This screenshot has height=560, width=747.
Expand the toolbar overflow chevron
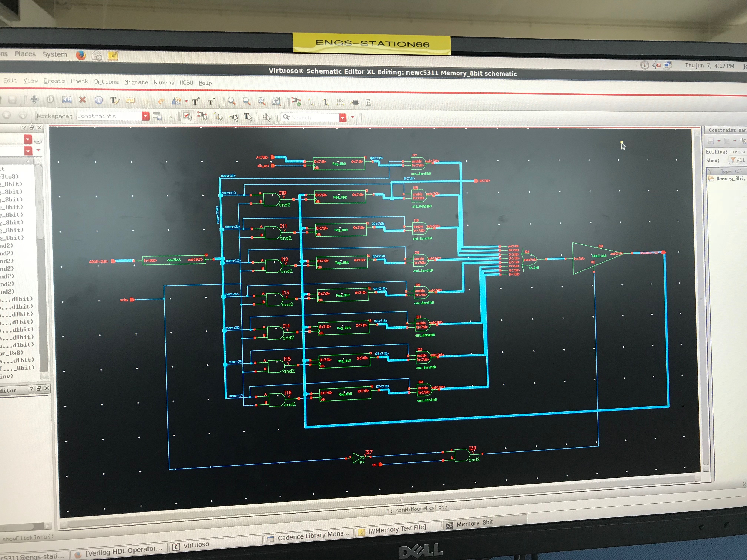pyautogui.click(x=171, y=117)
